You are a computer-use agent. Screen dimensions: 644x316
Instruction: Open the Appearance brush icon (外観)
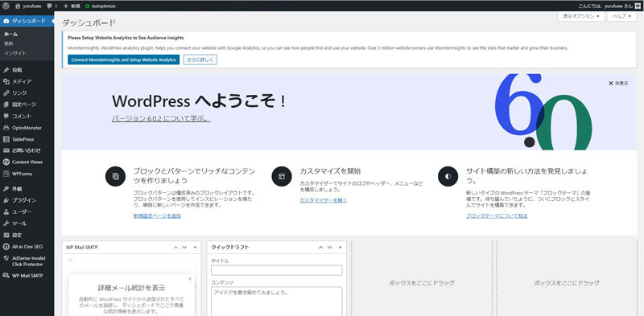6,189
